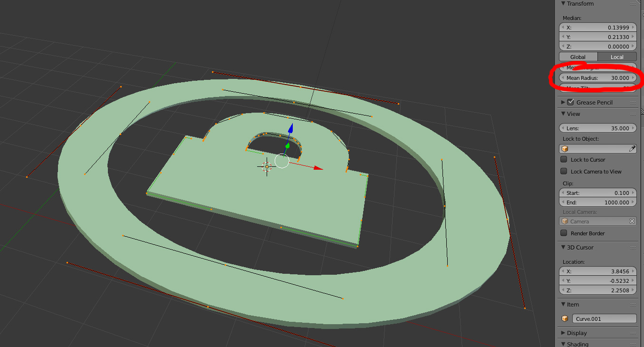The width and height of the screenshot is (644, 347).
Task: Clear the Local Camera using the X icon
Action: pos(632,221)
